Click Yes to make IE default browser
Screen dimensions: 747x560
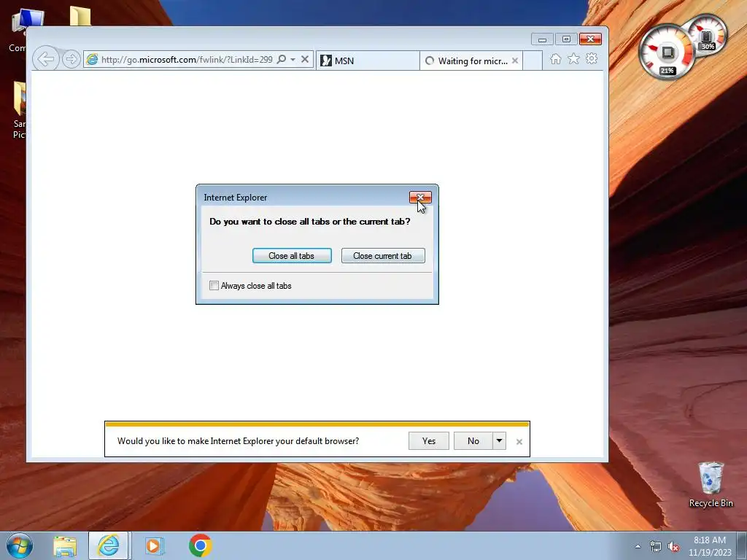(x=429, y=441)
